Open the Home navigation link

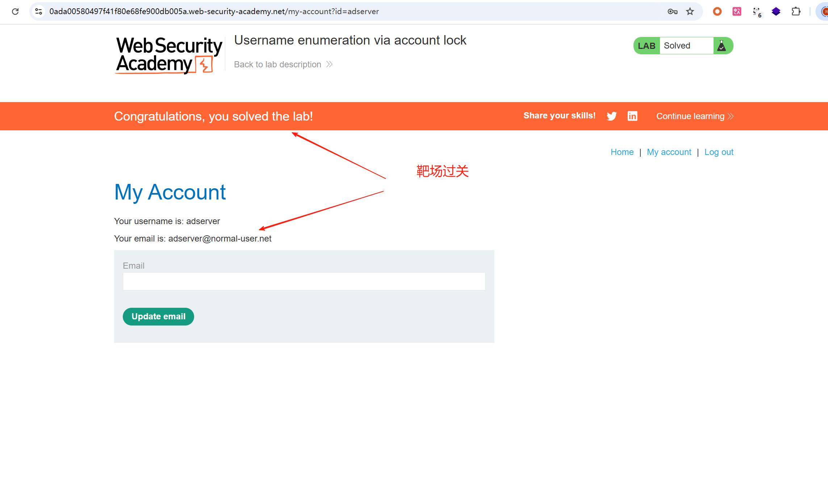(x=622, y=152)
